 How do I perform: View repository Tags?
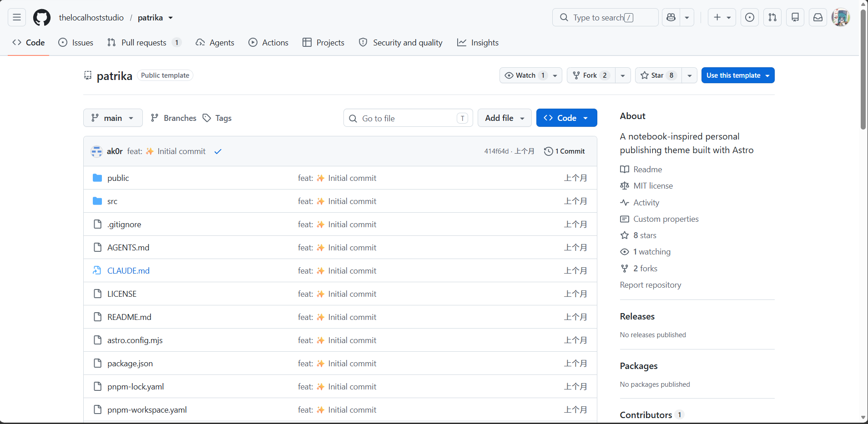pos(217,118)
